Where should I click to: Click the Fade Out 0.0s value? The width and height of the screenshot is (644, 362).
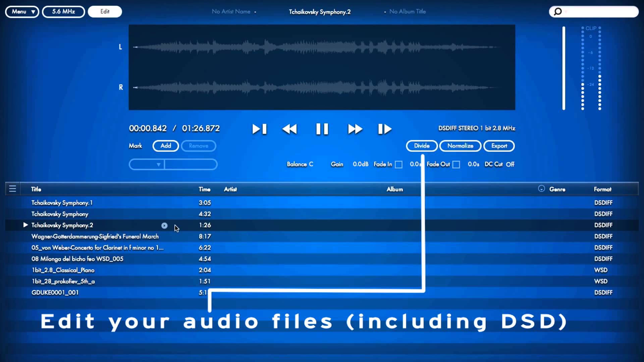coord(473,164)
